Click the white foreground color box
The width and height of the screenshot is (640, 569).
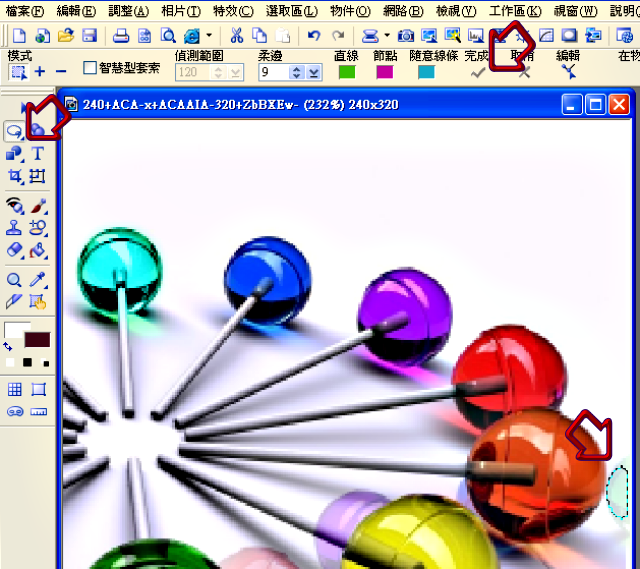click(16, 330)
